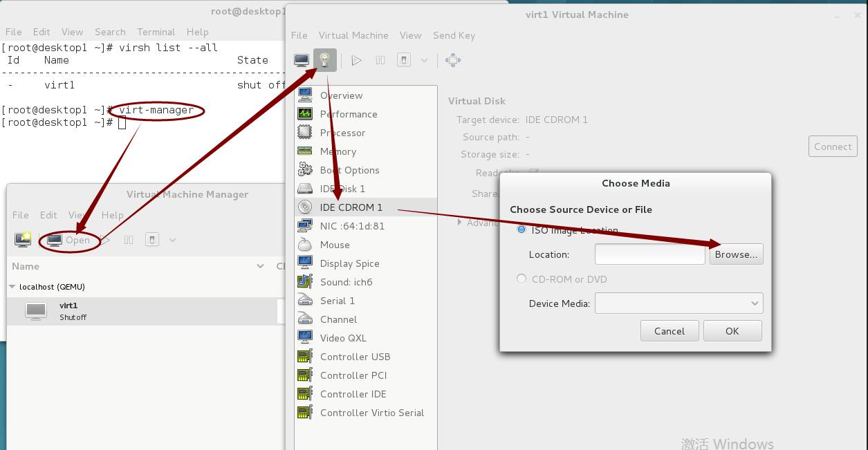868x450 pixels.
Task: Open shutdown dropdown arrow in Virtual Machine Manager
Action: (172, 240)
